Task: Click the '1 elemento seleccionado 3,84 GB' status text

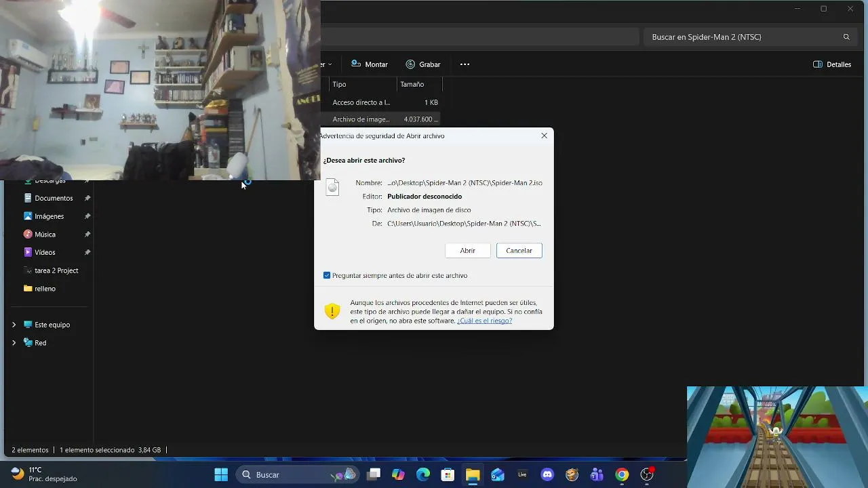Action: 110,450
